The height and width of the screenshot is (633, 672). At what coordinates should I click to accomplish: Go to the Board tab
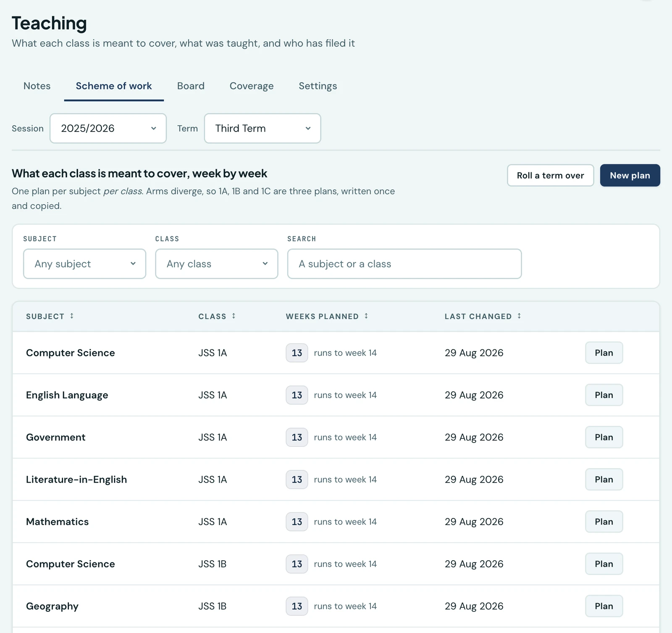tap(191, 86)
